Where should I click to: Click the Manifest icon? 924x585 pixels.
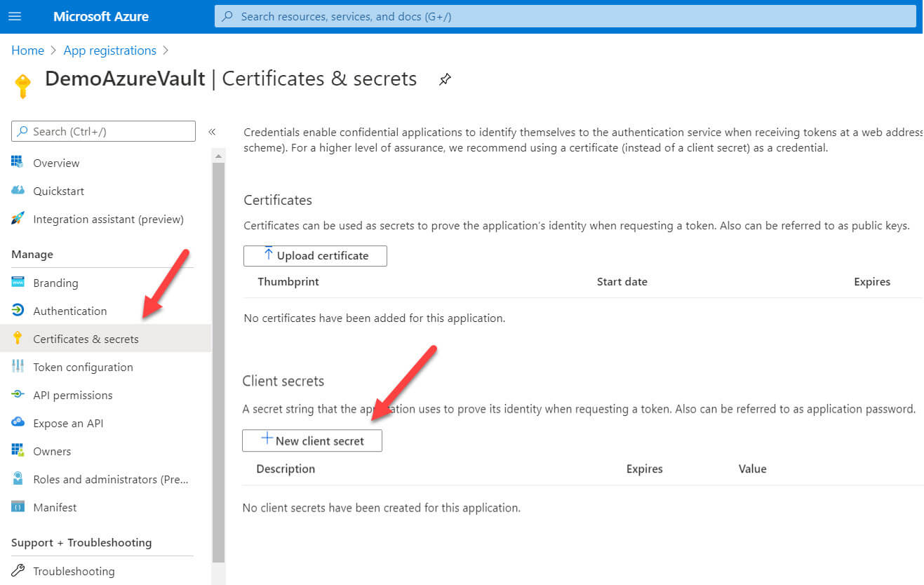(18, 507)
